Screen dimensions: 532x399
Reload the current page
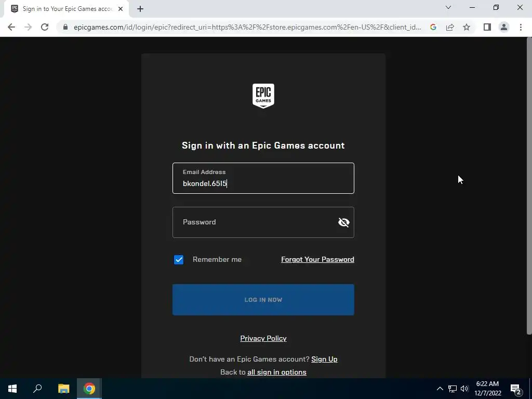[45, 27]
